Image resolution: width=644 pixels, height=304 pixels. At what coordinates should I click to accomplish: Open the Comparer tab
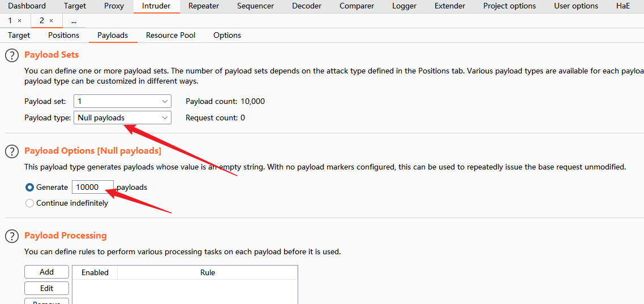coord(357,6)
